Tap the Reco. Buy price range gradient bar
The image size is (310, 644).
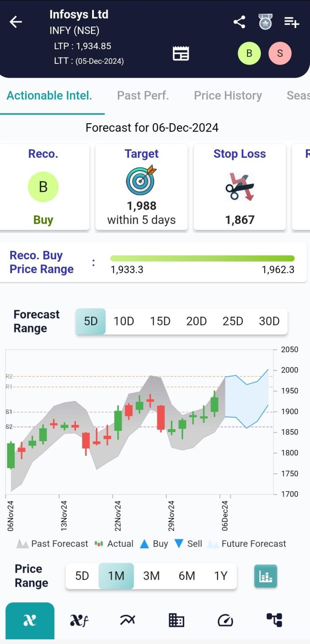pyautogui.click(x=203, y=258)
